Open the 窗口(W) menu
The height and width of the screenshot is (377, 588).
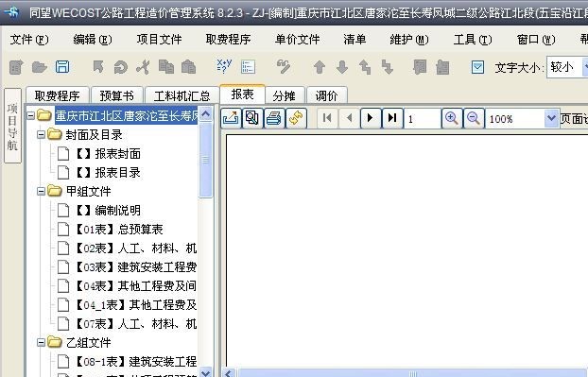(536, 40)
